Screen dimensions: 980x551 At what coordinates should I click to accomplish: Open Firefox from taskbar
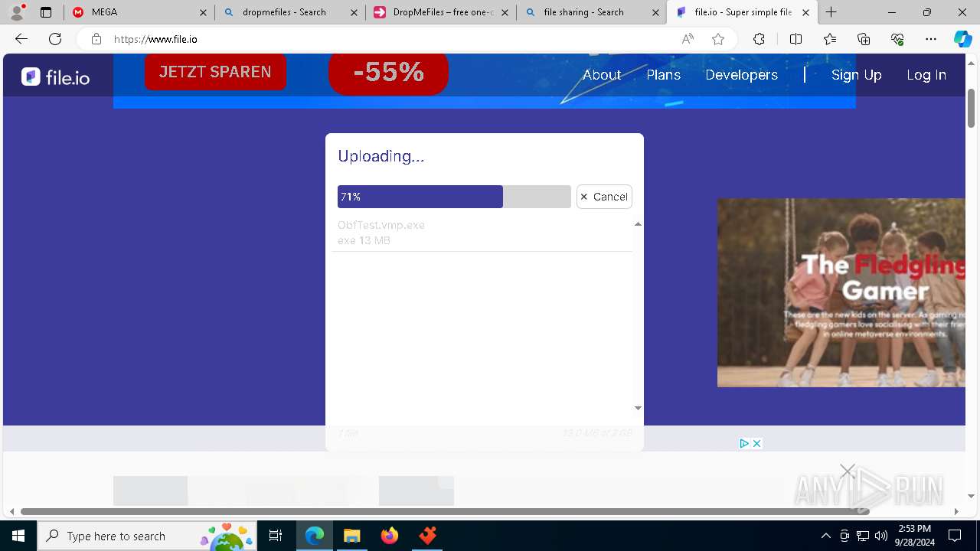(390, 536)
